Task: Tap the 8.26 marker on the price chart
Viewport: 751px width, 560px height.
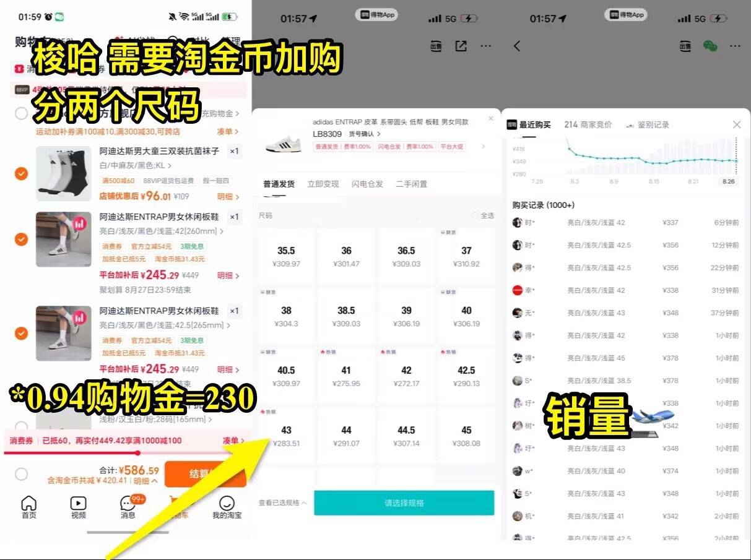Action: (x=728, y=181)
